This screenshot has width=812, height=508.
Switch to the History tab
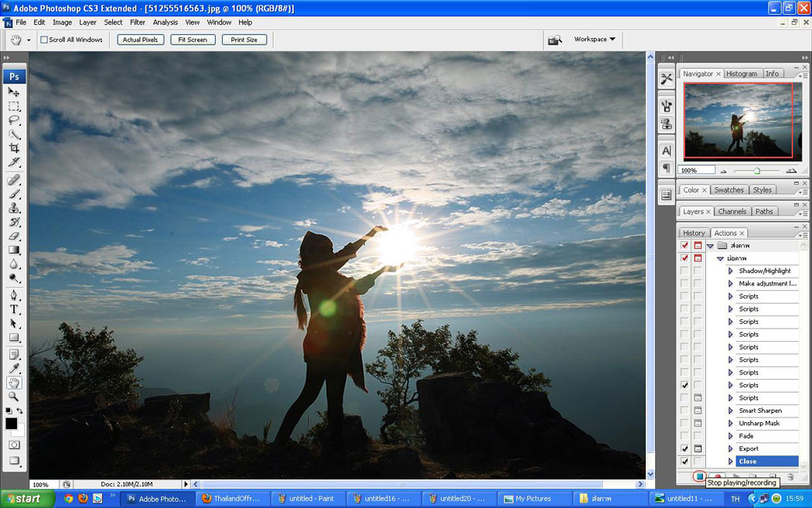(694, 233)
